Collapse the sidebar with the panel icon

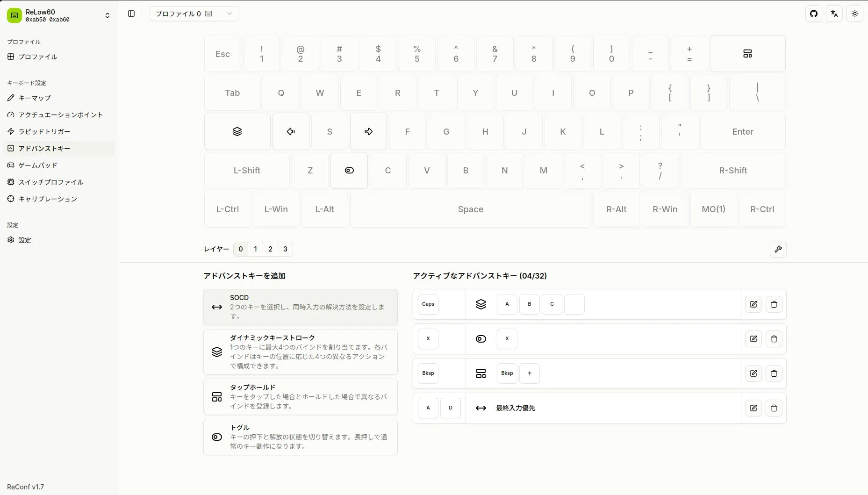(x=131, y=14)
